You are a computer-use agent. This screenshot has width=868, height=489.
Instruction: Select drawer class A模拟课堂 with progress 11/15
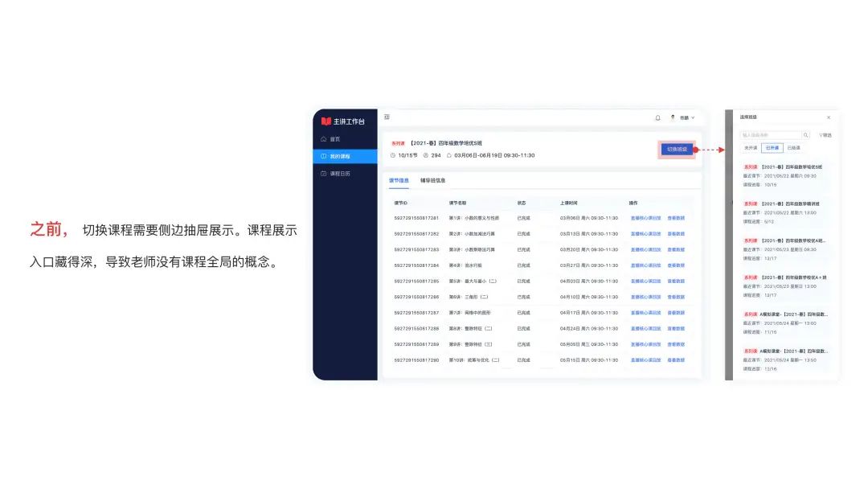[x=784, y=323]
